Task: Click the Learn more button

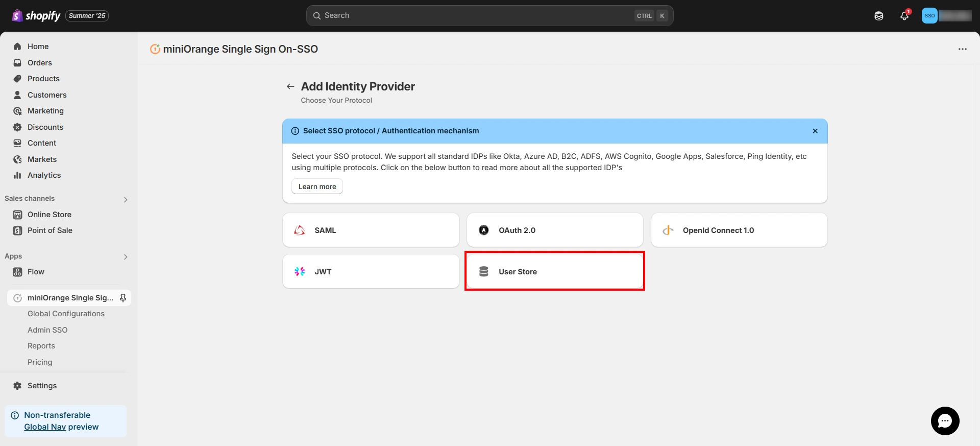Action: (317, 186)
